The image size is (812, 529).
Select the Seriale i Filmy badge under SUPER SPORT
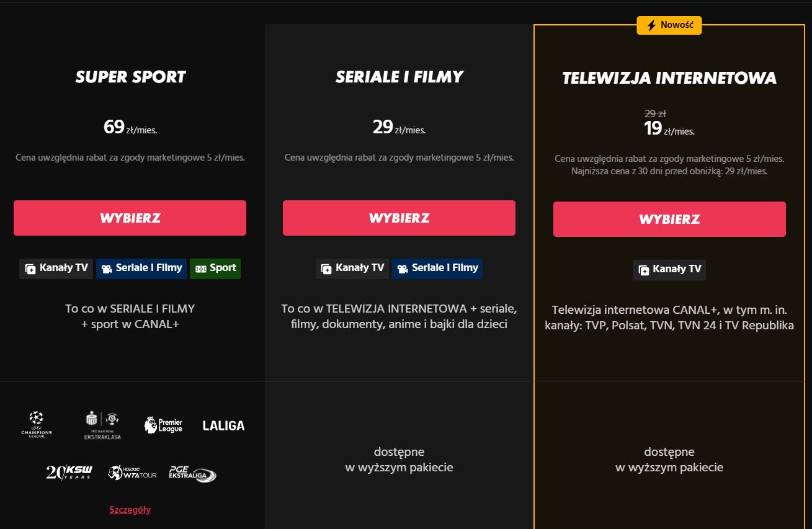(141, 268)
